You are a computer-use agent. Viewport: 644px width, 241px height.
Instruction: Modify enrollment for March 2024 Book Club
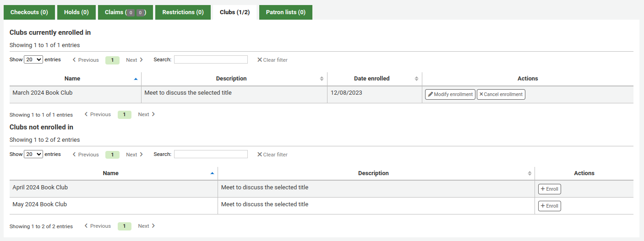click(450, 94)
